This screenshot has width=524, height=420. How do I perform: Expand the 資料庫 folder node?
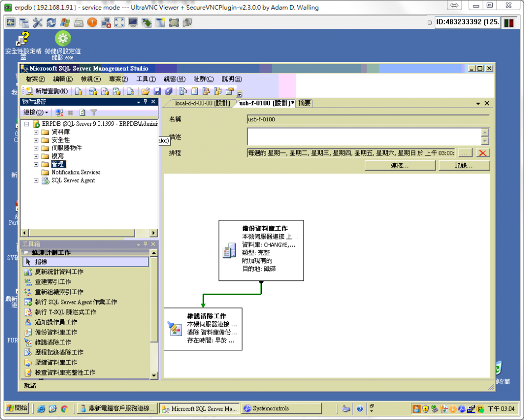(x=36, y=132)
